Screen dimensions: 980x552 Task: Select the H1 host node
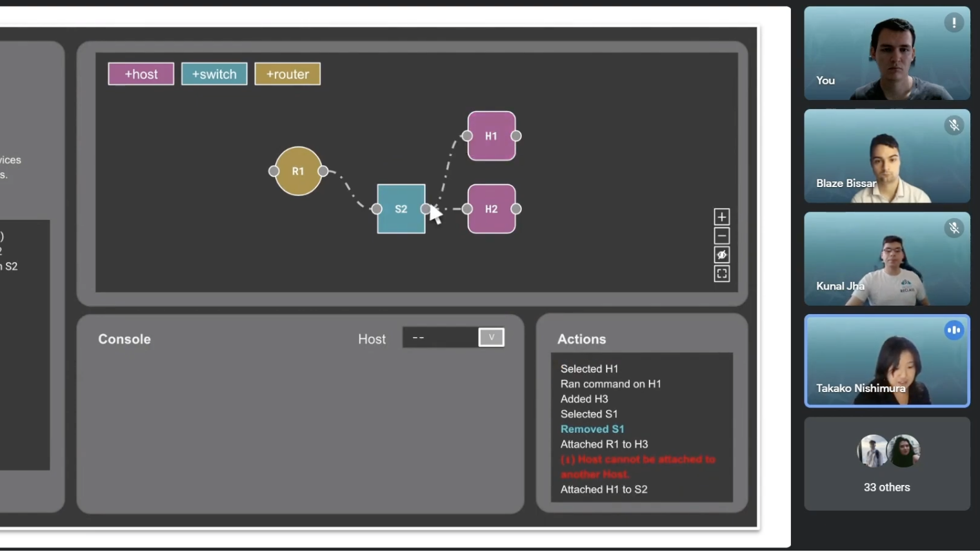tap(491, 136)
